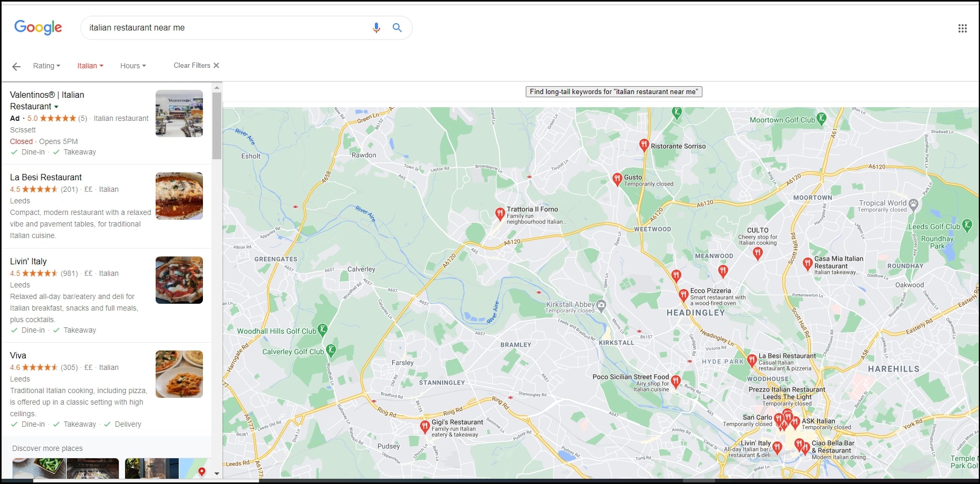
Task: Click the Ristorante Sorriso map pin
Action: point(644,146)
